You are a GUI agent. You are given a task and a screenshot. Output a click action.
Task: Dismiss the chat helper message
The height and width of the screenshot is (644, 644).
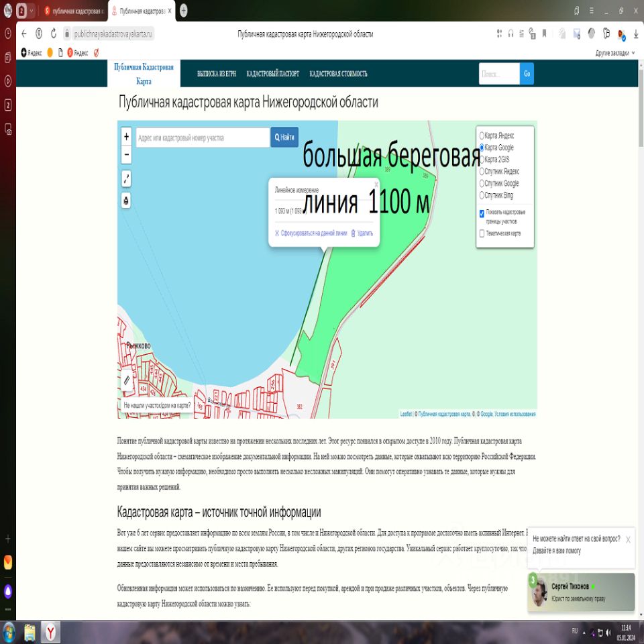(x=628, y=539)
